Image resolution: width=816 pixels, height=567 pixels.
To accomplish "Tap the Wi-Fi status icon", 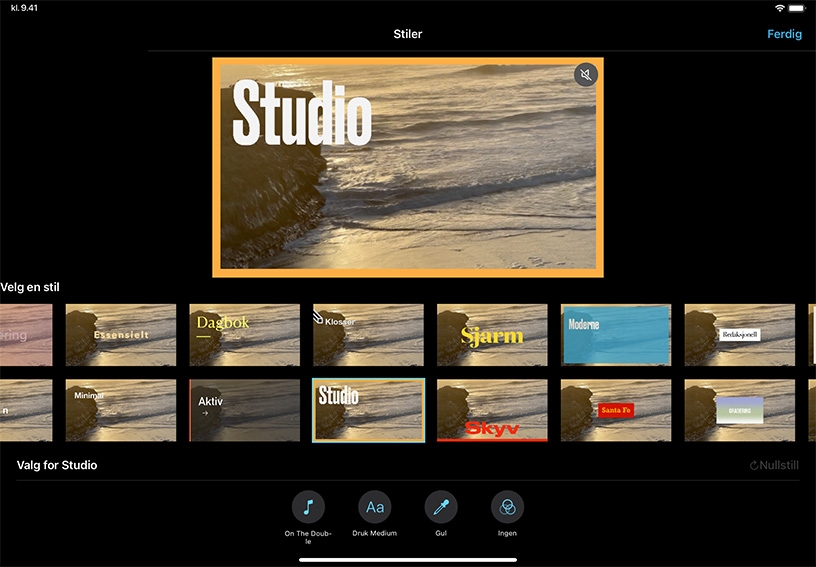I will click(780, 8).
